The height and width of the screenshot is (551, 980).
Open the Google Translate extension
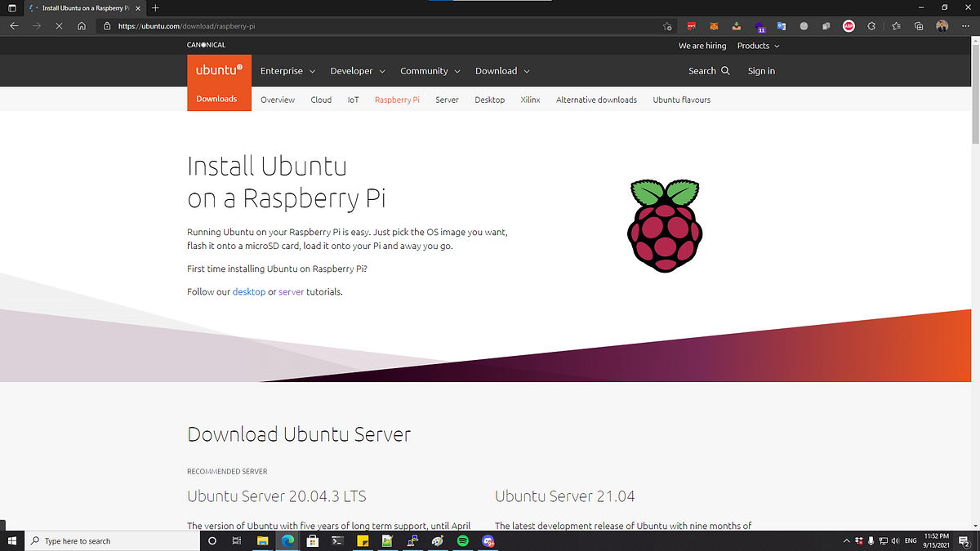pyautogui.click(x=781, y=25)
